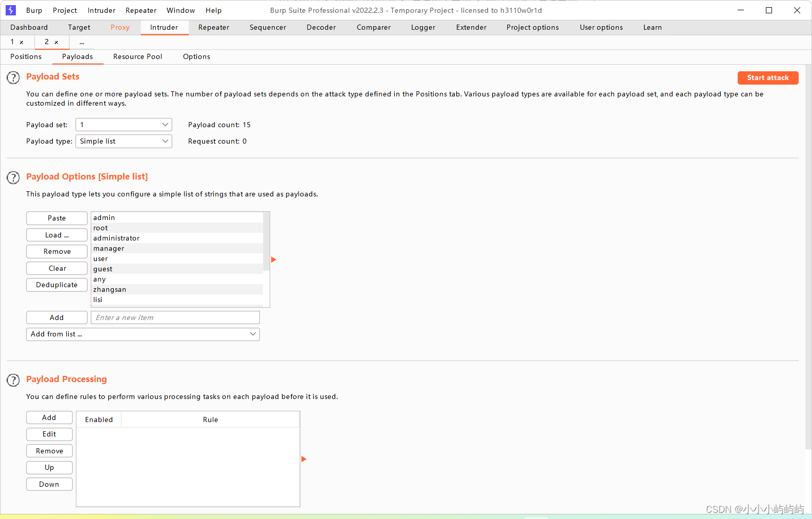Open the Burp menu
This screenshot has height=519, width=812.
(34, 10)
